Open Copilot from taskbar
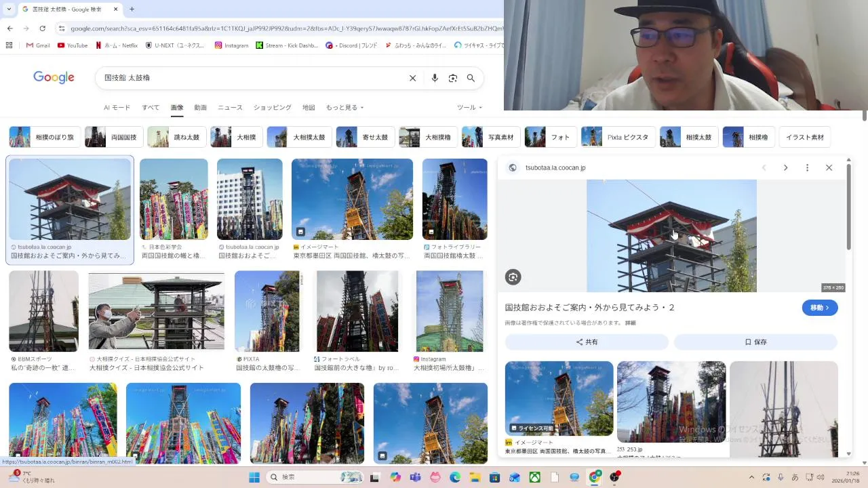868x488 pixels. coord(395,477)
